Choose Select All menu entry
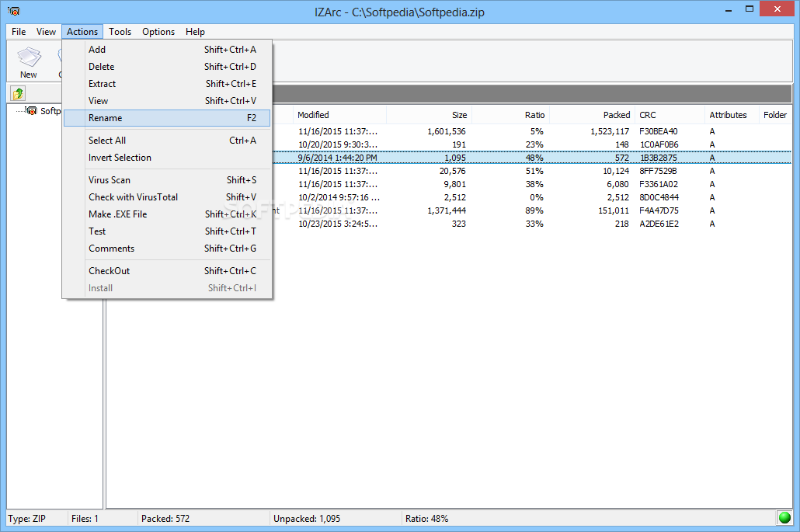The width and height of the screenshot is (800, 532). [x=167, y=141]
